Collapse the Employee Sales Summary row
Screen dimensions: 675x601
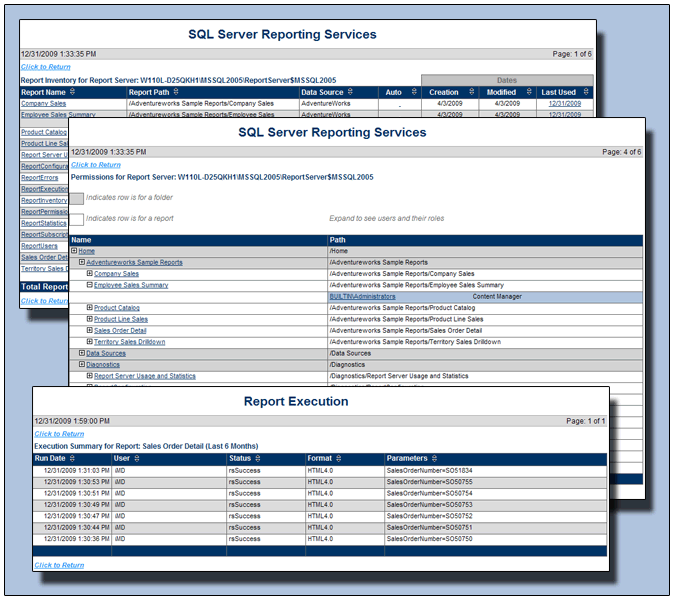click(x=90, y=285)
